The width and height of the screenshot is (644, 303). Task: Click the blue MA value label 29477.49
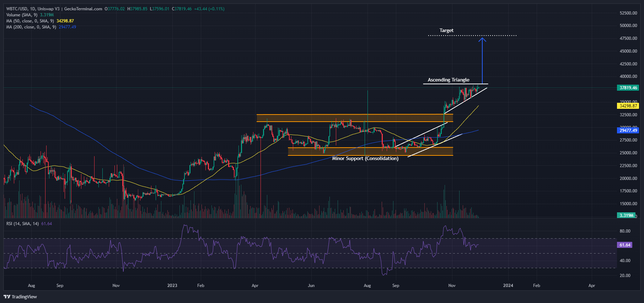click(x=628, y=131)
